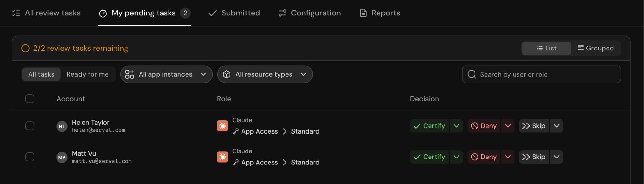Open the All resource types dropdown
644x184 pixels.
(x=265, y=74)
